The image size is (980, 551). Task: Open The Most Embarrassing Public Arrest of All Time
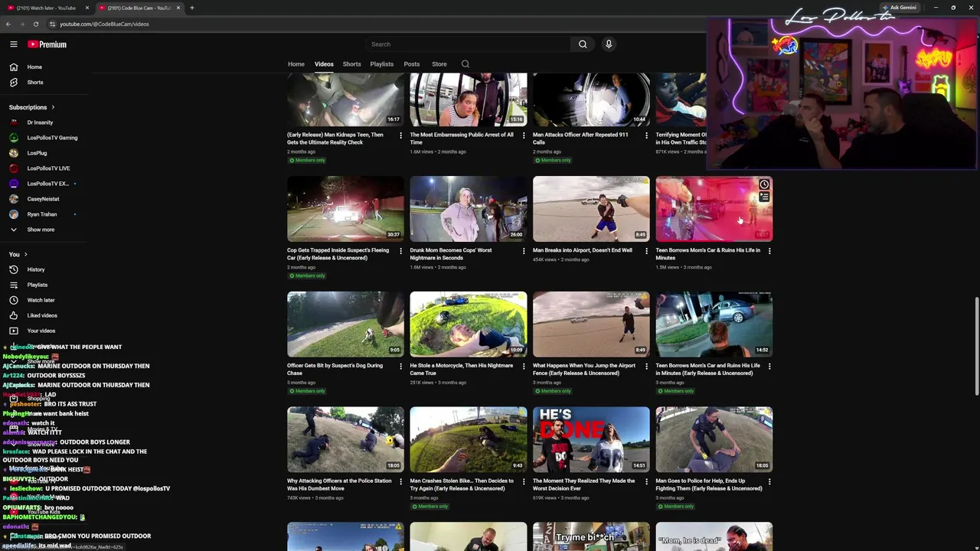point(462,139)
